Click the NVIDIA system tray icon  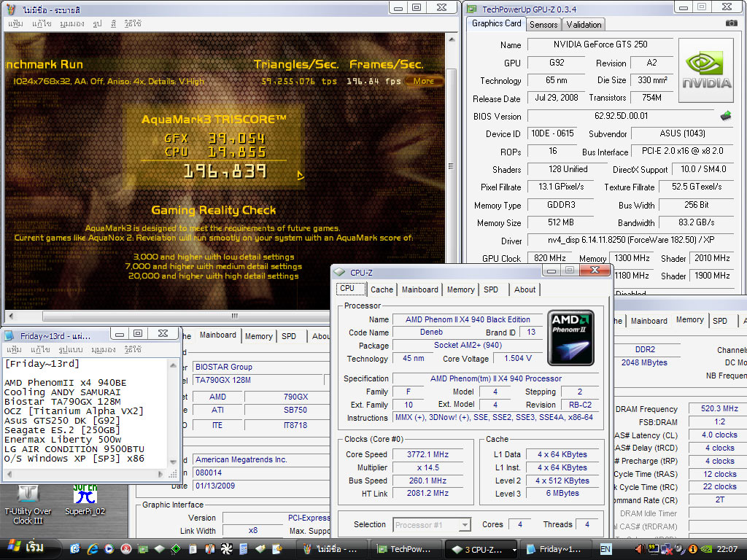[707, 548]
